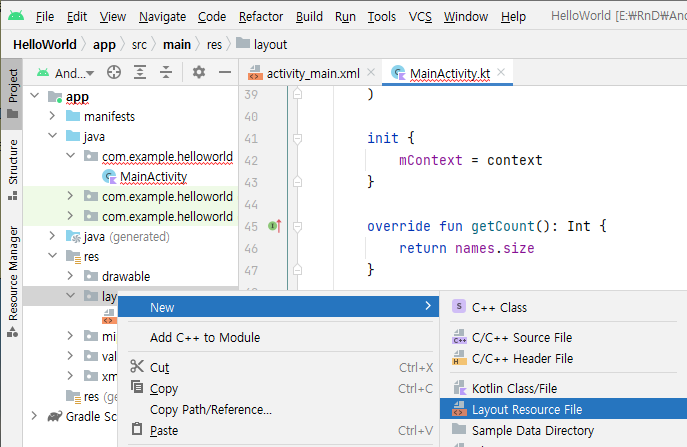The height and width of the screenshot is (447, 687).
Task: Expand the java (generated) folder
Action: point(52,236)
